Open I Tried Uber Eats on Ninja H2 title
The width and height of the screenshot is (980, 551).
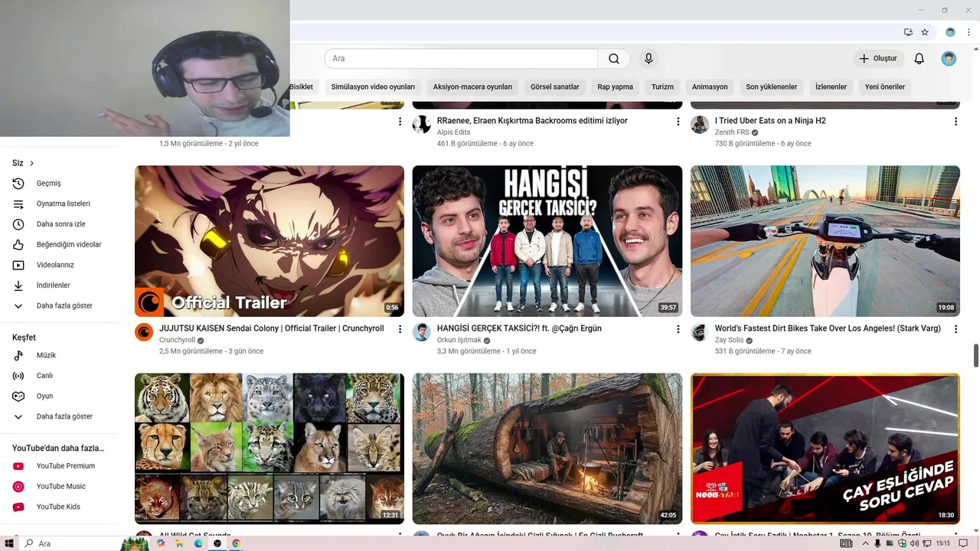tap(770, 121)
